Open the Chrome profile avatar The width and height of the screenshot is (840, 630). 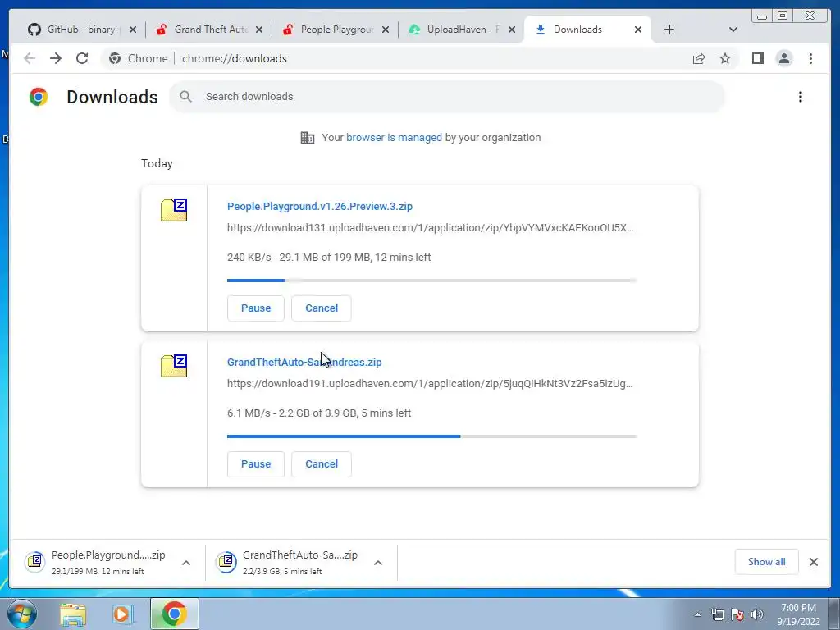783,58
